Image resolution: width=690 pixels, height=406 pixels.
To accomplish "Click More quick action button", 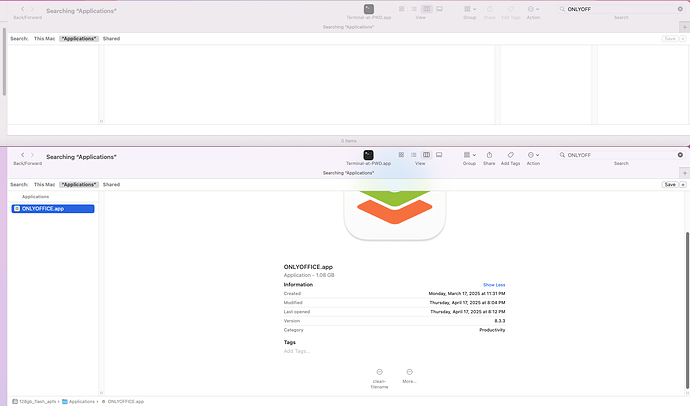I will (409, 376).
